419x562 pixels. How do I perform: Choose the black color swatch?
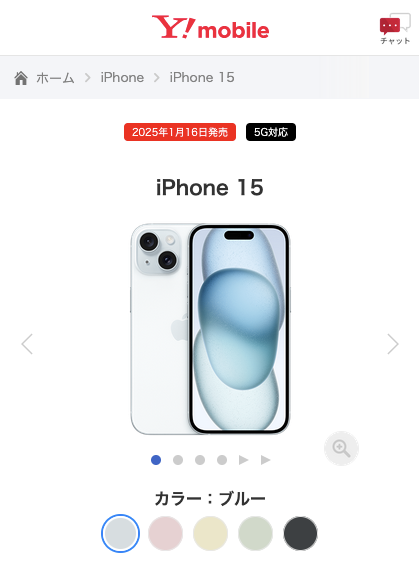click(x=300, y=533)
